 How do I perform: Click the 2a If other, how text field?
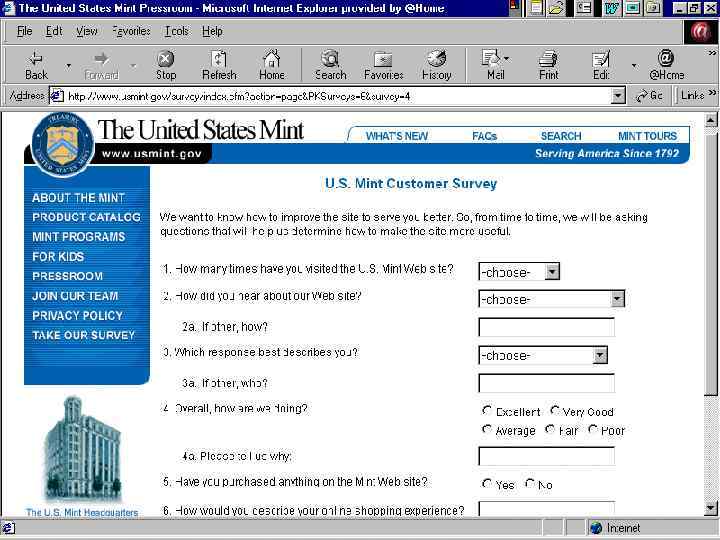[x=546, y=327]
